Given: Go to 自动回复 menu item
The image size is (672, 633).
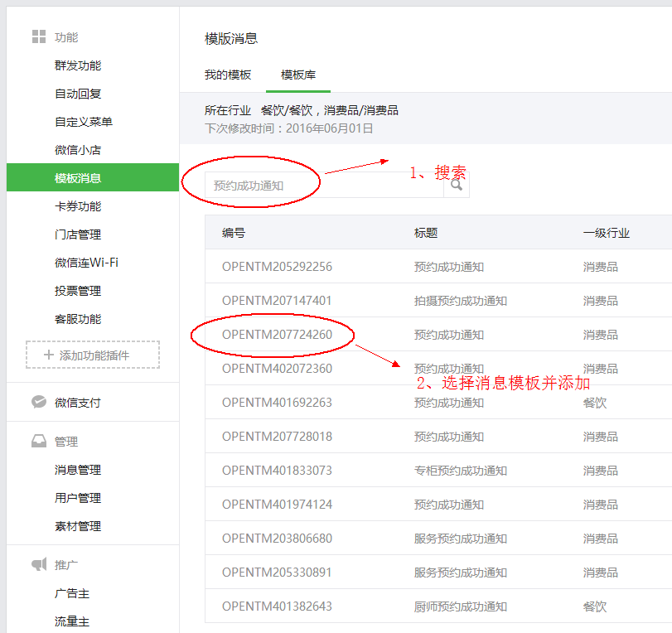Looking at the screenshot, I should (x=78, y=94).
